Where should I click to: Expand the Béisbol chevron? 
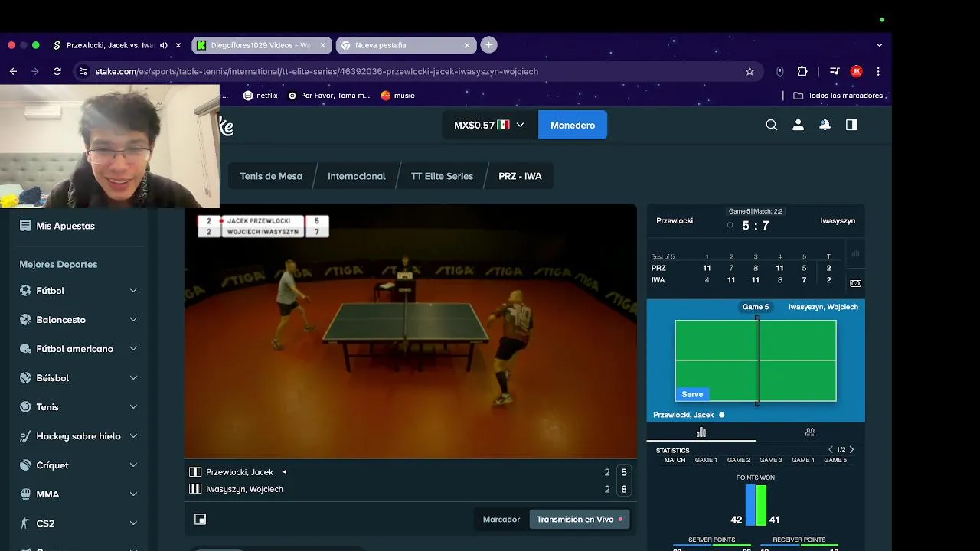point(133,378)
